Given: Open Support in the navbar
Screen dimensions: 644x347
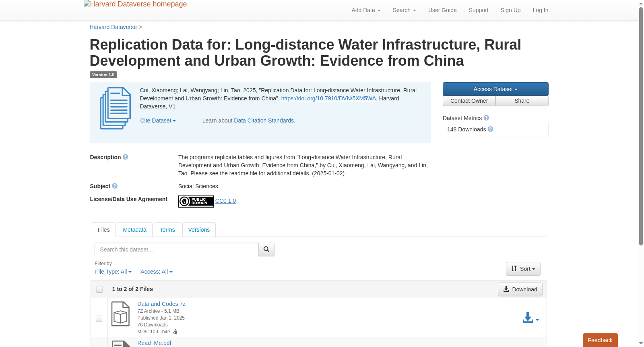Looking at the screenshot, I should tap(479, 10).
